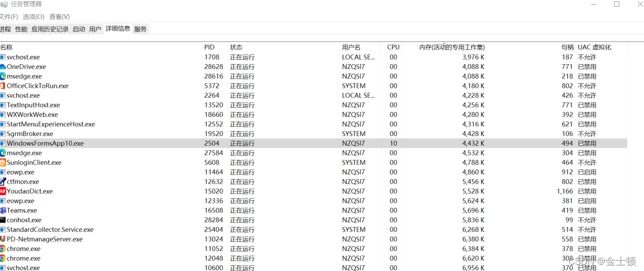Click the chrome.exe icon with PID 11052
This screenshot has width=644, height=271.
pyautogui.click(x=3, y=249)
